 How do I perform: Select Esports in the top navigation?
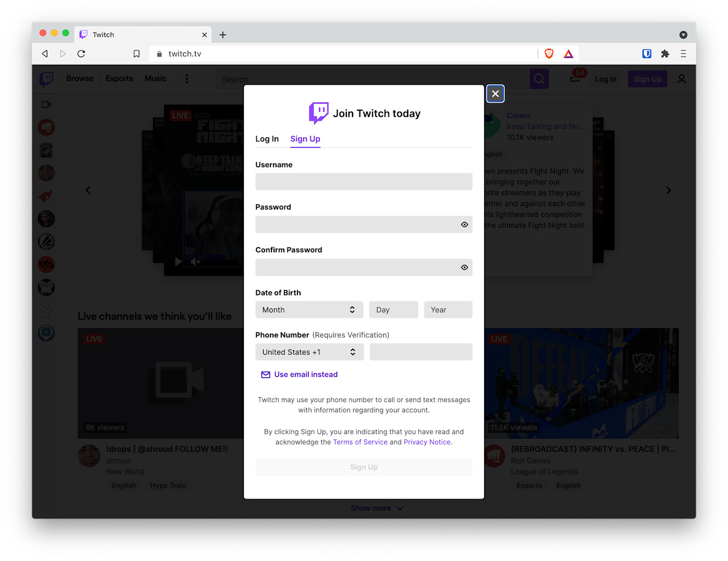coord(119,79)
